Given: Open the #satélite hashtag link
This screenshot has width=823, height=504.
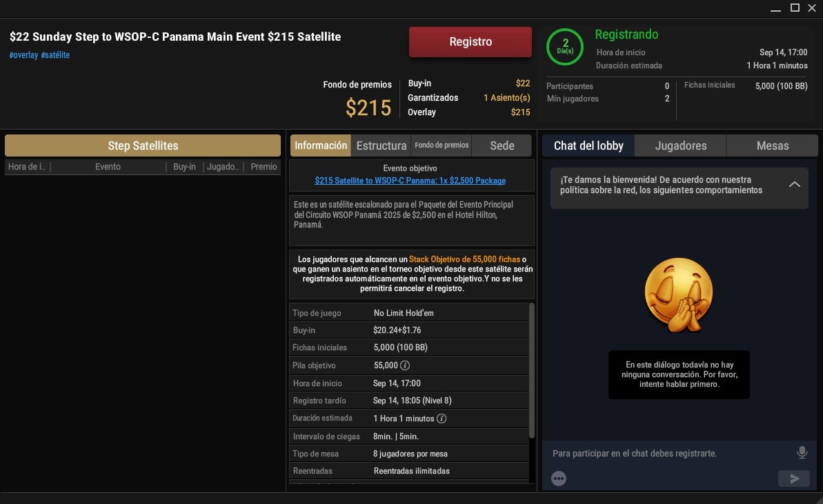Looking at the screenshot, I should coord(55,55).
